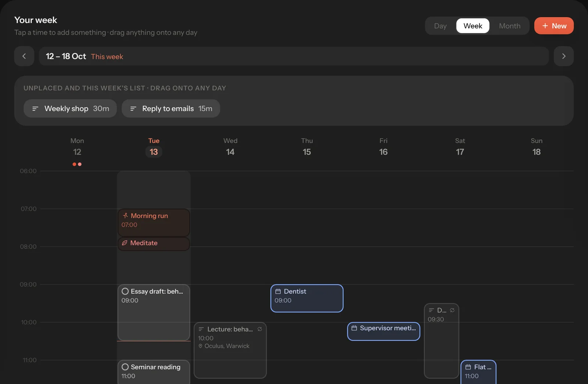Screen dimensions: 588x384
Task: Click the list icon beside Reply to emails
Action: (x=133, y=109)
